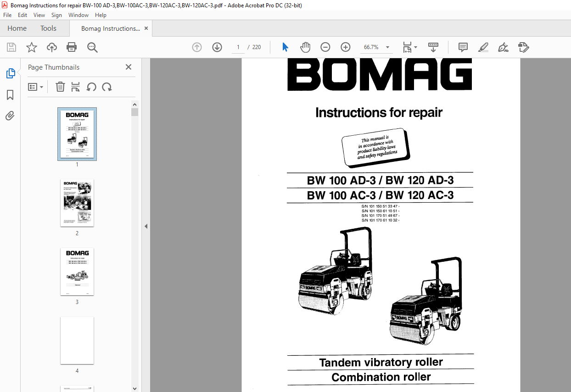The image size is (571, 392).
Task: Click the 'Page Thumbnails' panel title
Action: [x=54, y=67]
